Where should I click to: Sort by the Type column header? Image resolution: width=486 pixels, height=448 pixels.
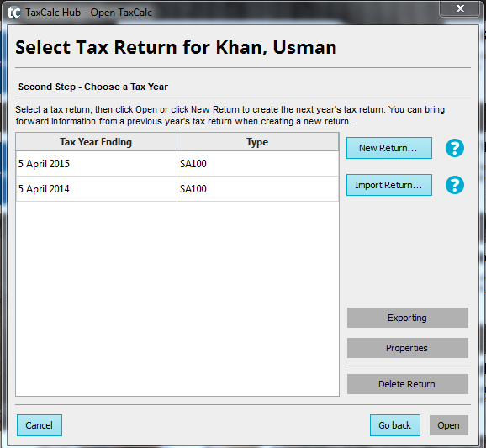(257, 142)
